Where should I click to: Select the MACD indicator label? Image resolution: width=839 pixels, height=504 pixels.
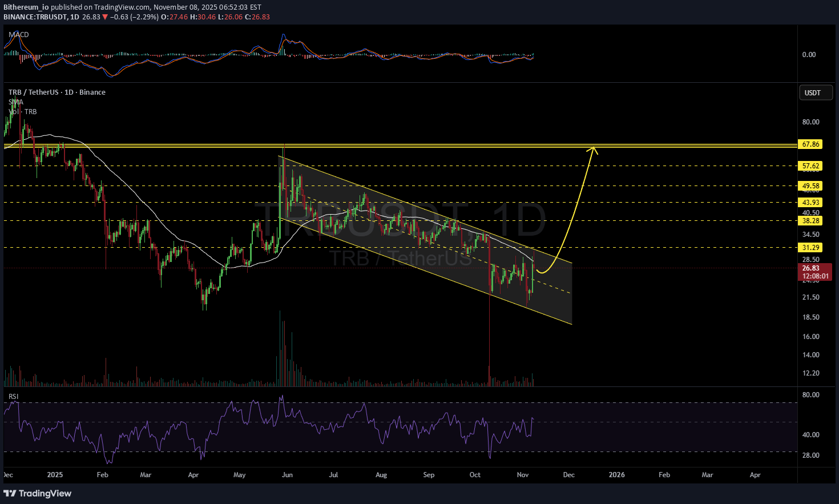(19, 35)
